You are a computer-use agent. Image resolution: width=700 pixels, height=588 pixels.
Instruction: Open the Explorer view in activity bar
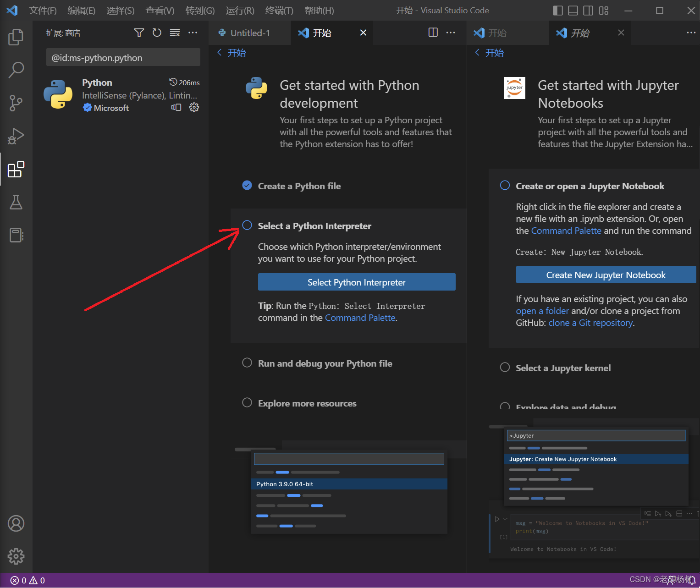[16, 37]
